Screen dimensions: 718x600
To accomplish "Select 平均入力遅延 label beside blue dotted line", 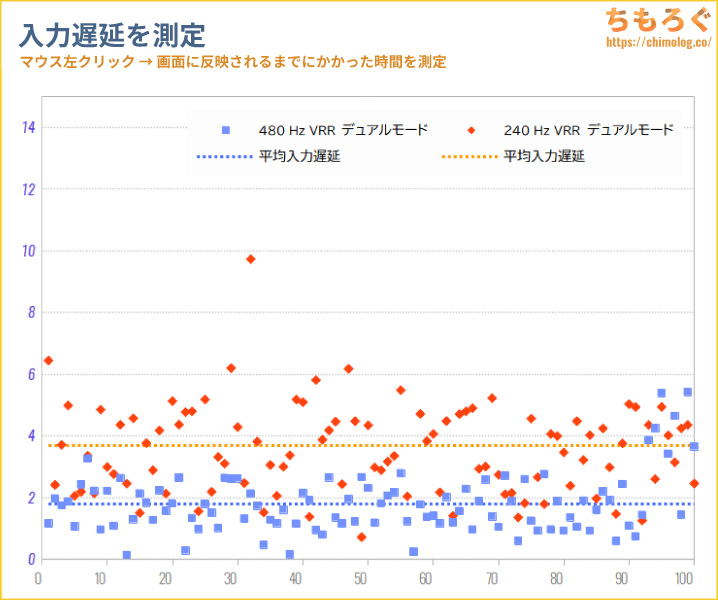I will pos(299,156).
